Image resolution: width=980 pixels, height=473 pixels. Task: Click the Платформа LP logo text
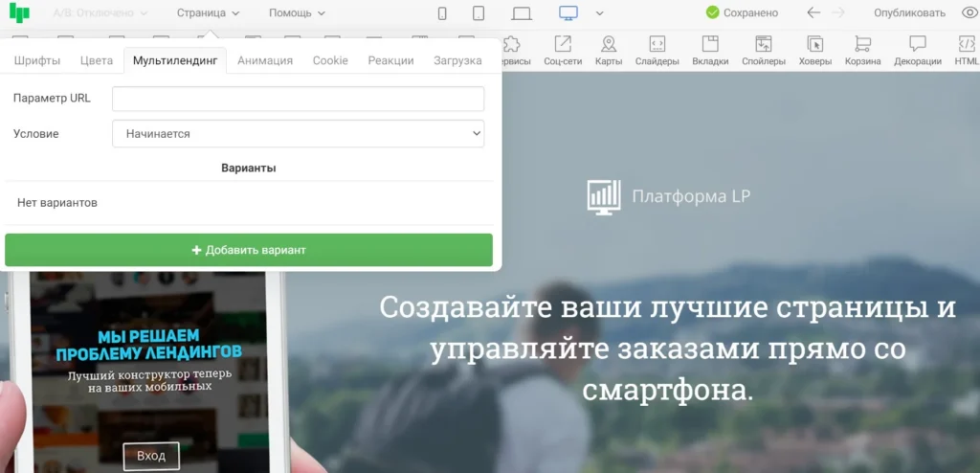coord(691,196)
